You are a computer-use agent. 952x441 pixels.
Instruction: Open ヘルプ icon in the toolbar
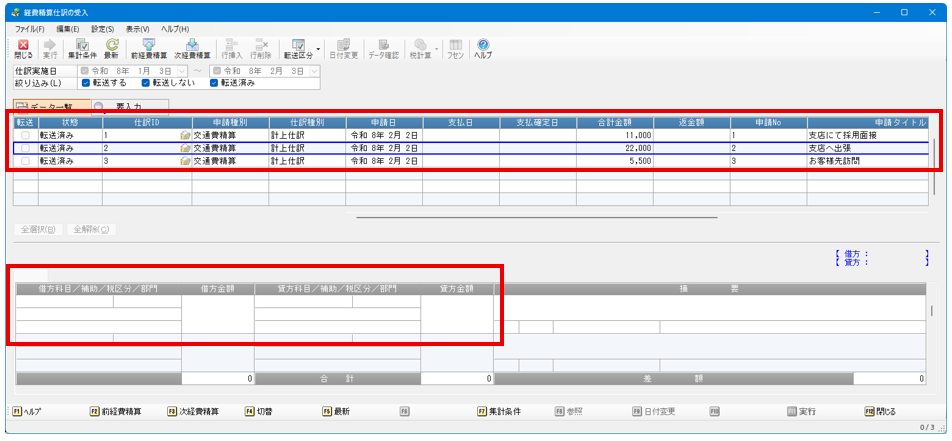[483, 49]
